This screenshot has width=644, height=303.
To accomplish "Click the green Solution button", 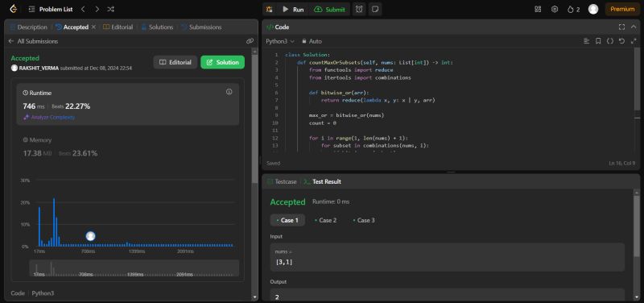I will pos(223,63).
